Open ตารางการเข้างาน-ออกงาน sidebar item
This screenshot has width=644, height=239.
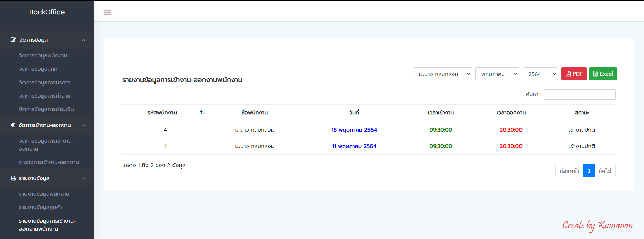tap(49, 162)
